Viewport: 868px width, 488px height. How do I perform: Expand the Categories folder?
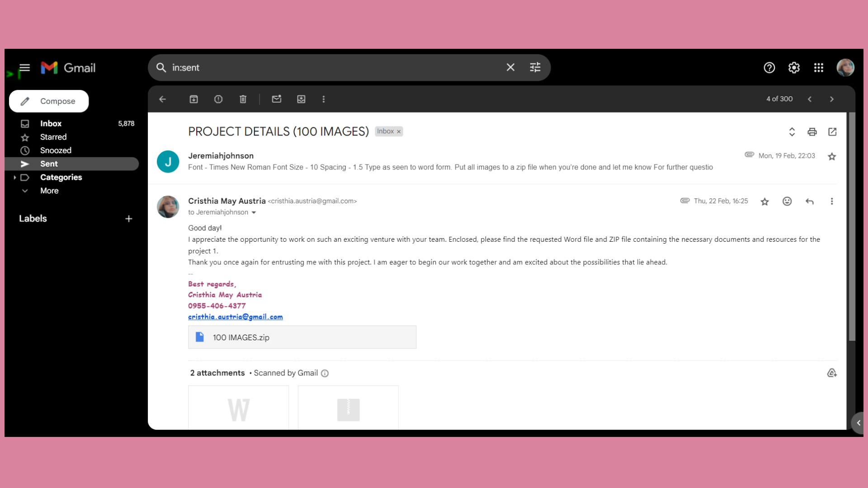[15, 178]
